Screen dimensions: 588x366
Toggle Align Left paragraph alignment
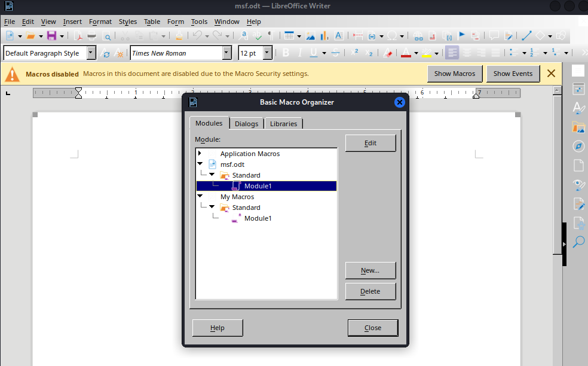(452, 53)
